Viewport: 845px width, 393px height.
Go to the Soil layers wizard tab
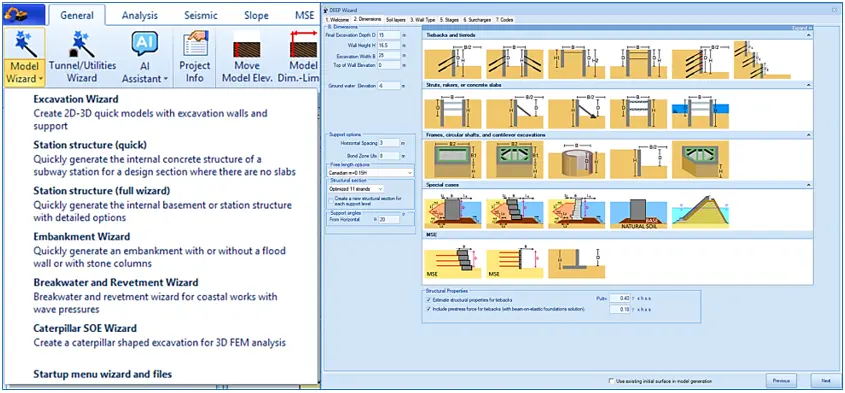[x=396, y=19]
